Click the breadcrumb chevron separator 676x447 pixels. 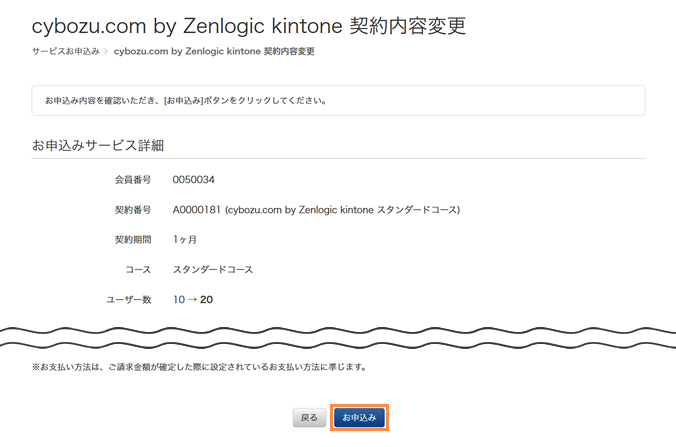[106, 51]
